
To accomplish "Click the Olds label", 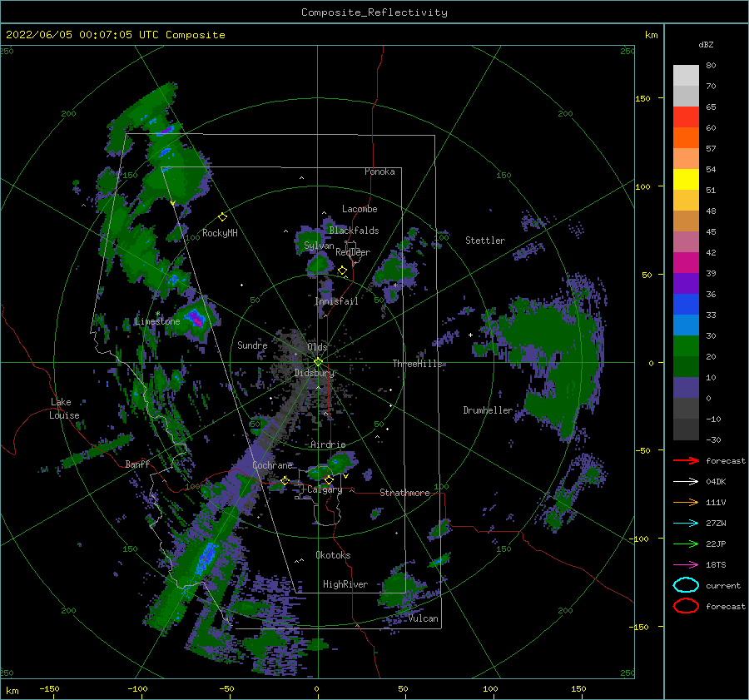I will pos(317,347).
